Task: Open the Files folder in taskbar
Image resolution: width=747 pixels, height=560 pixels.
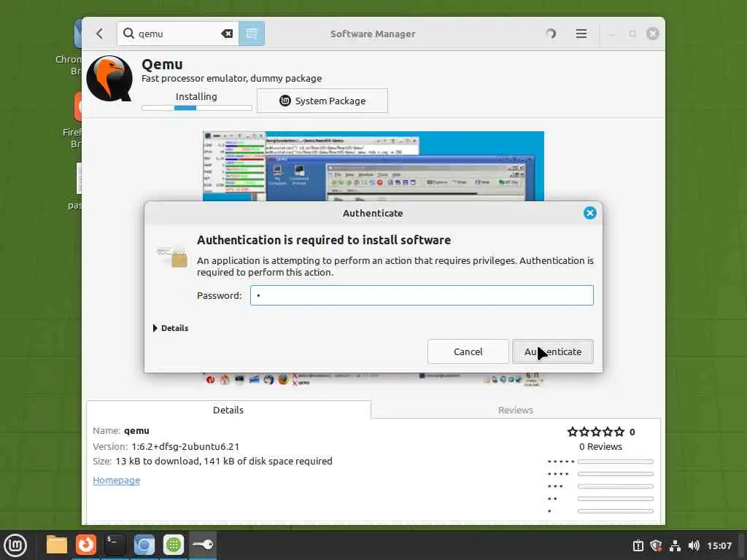Action: 57,545
